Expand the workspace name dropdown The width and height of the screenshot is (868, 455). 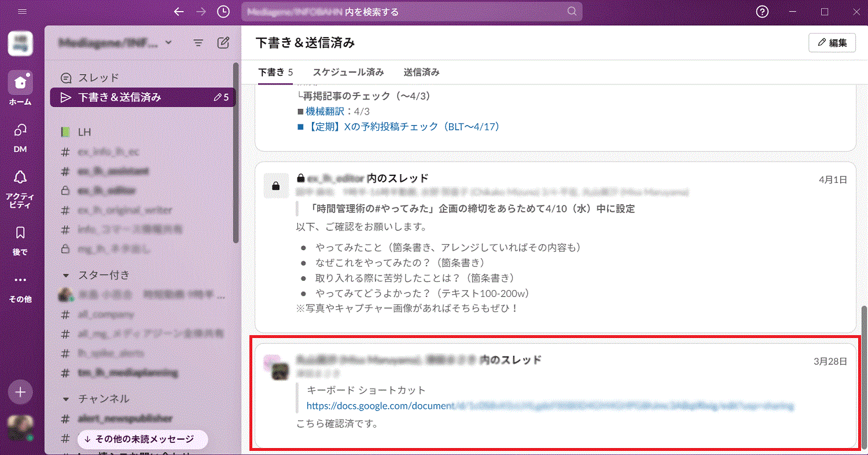click(x=168, y=42)
